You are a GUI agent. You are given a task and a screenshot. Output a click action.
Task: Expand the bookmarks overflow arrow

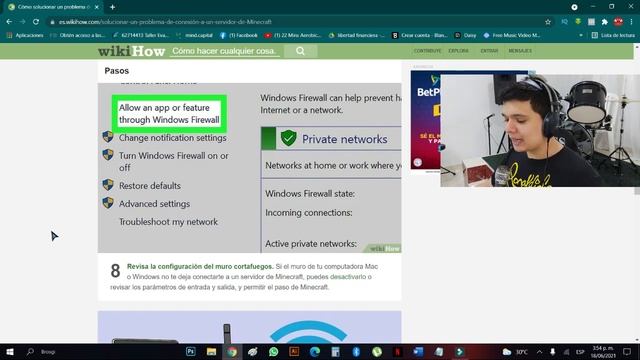pos(581,36)
